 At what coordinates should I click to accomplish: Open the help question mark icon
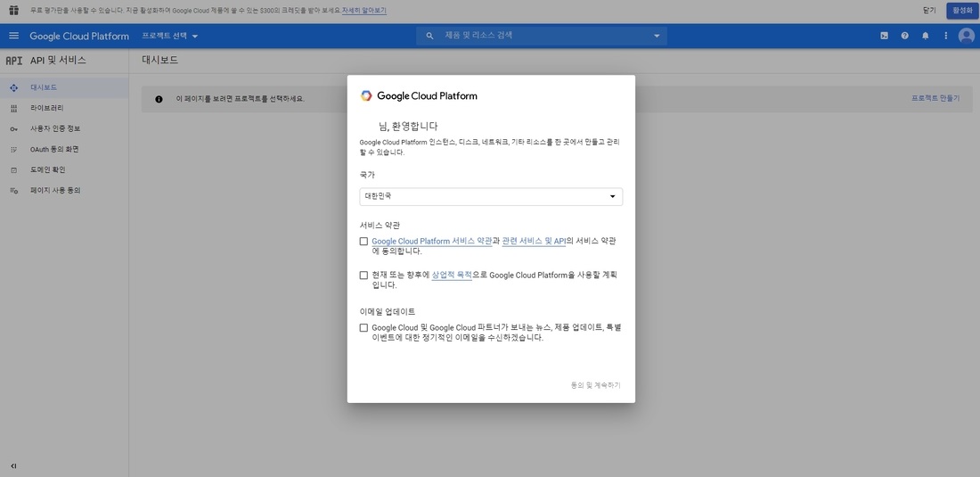[x=904, y=36]
